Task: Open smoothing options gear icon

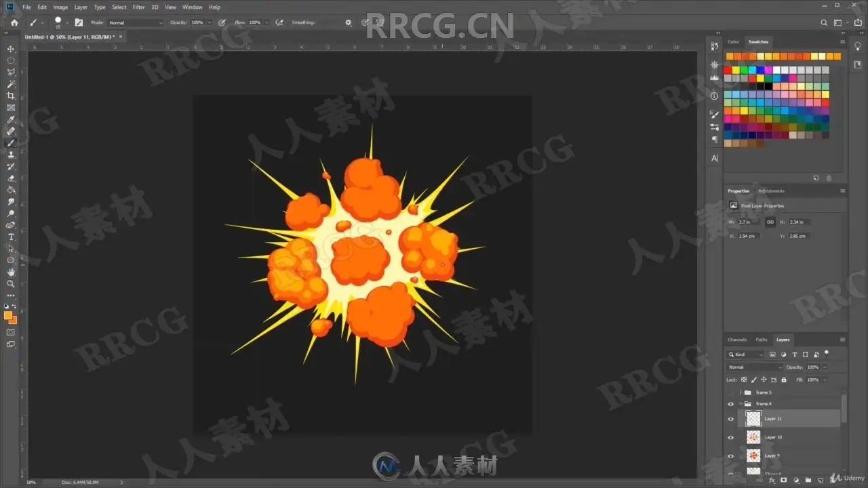Action: (349, 22)
